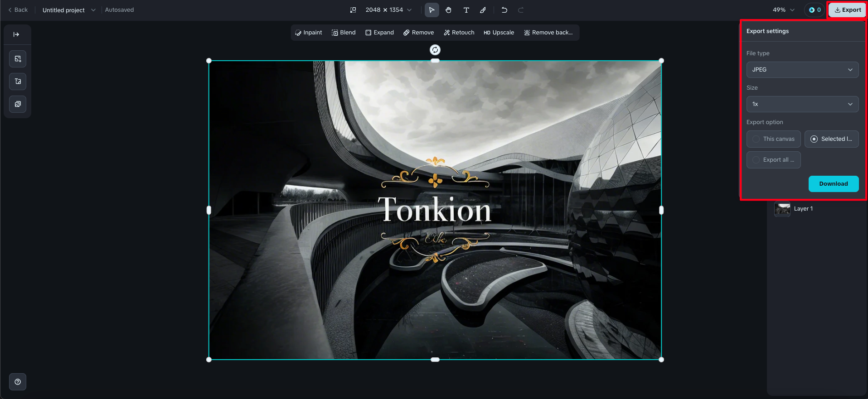Open the layers stack tool in sidebar

pyautogui.click(x=18, y=104)
